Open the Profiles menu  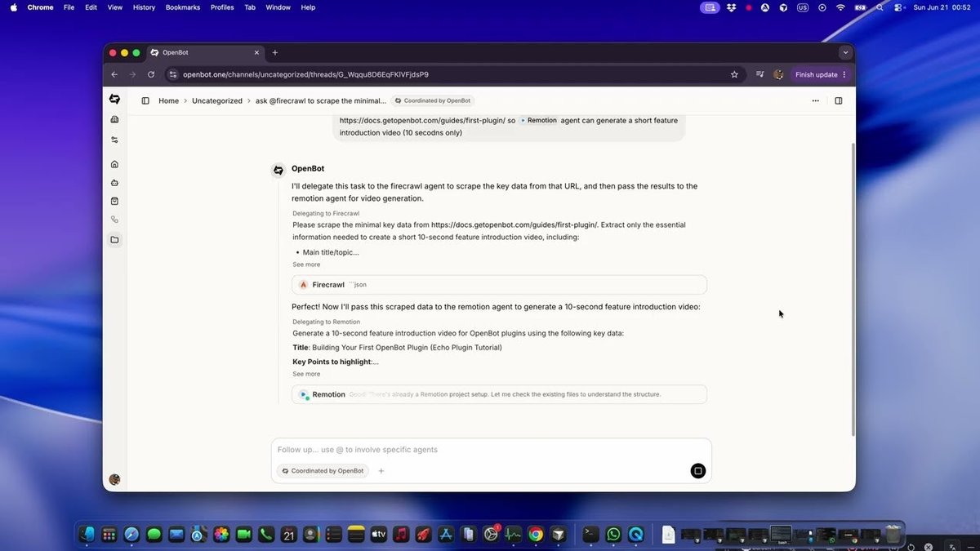coord(222,7)
